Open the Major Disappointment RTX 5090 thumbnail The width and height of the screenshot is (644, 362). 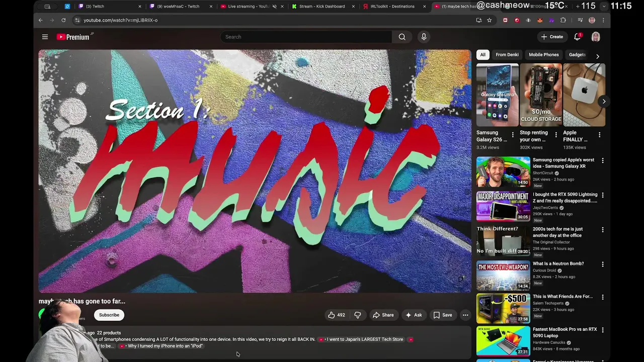click(x=503, y=206)
